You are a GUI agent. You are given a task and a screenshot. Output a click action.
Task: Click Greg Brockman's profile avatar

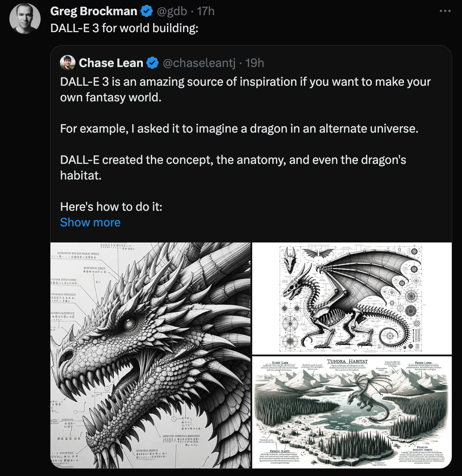[x=25, y=19]
